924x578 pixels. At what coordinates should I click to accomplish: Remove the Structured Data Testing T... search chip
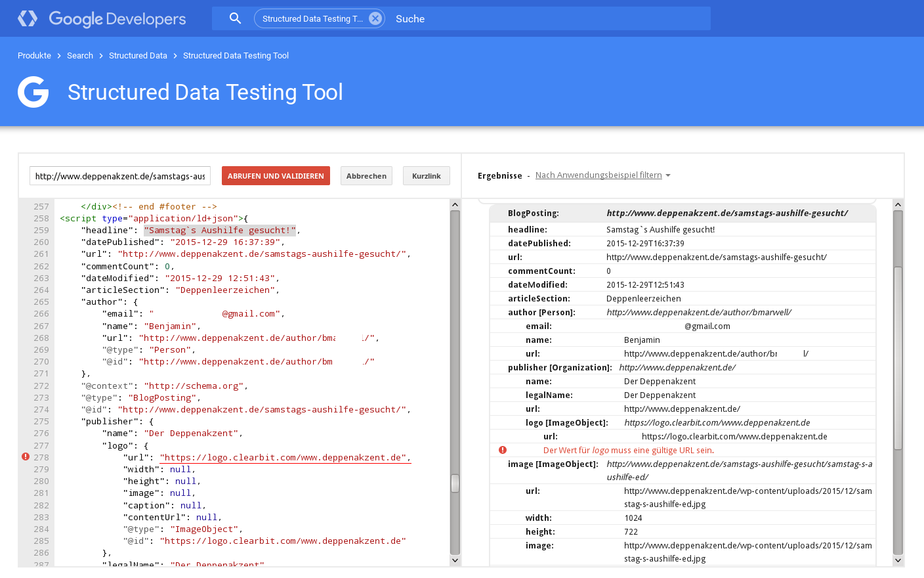(375, 18)
